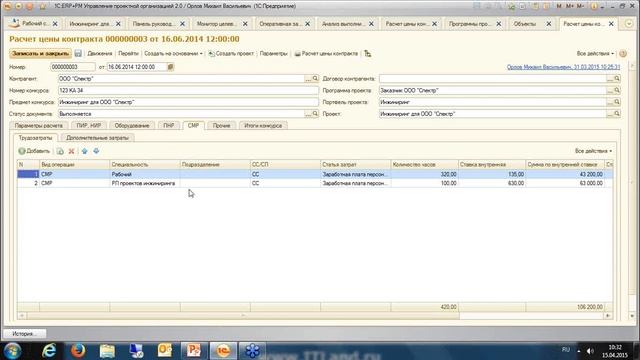Open PowerPoint from the taskbar
Screen dimensions: 640x360
coord(194,351)
